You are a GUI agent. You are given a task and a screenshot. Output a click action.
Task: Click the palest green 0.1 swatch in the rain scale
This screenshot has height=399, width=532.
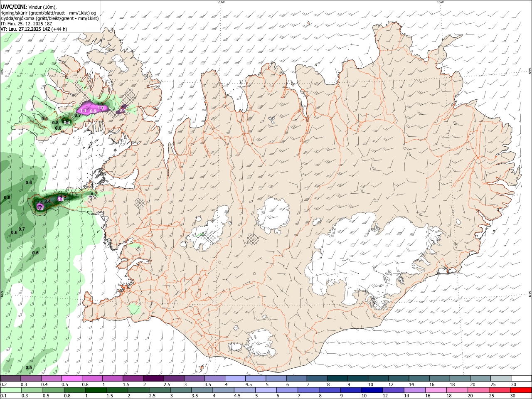pyautogui.click(x=11, y=390)
